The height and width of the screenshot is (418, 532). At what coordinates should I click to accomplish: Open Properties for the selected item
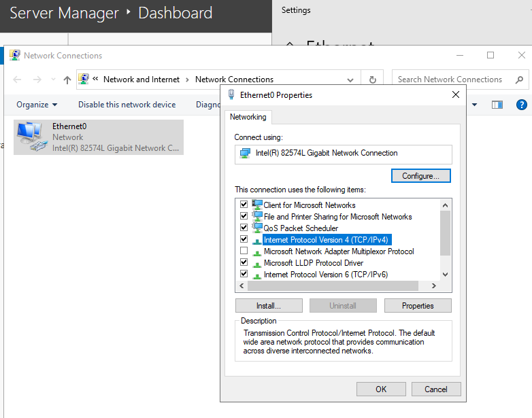[x=417, y=306]
